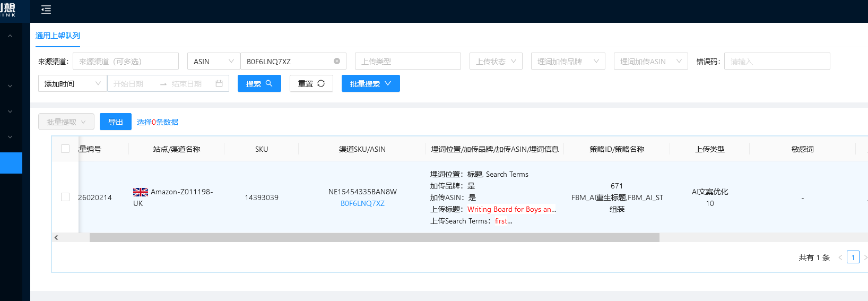The image size is (868, 301).
Task: Open the 上传状态 dropdown
Action: [x=496, y=61]
